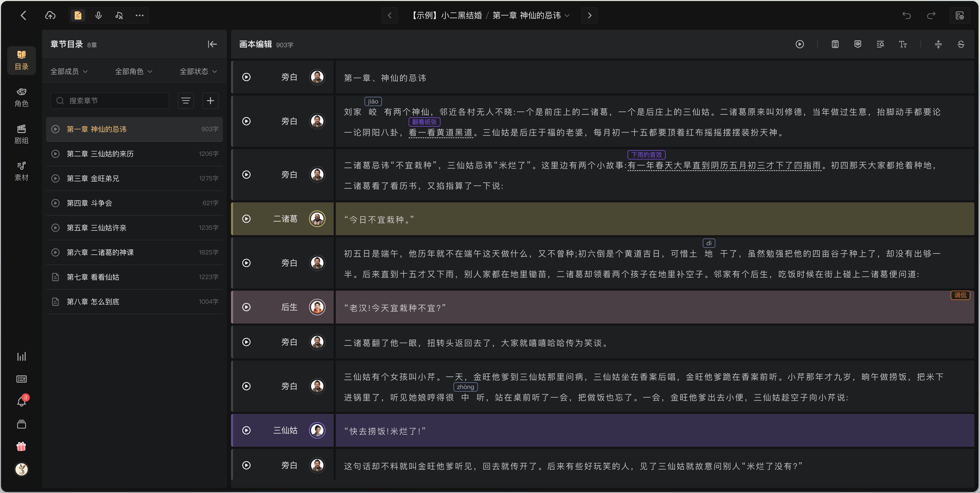Collapse the chapter directory panel
980x493 pixels.
(x=212, y=44)
